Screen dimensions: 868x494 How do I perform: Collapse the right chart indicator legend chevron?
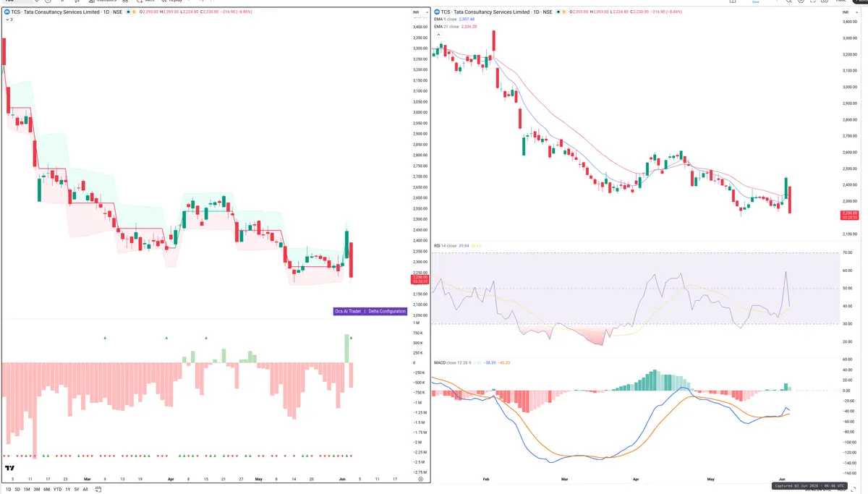[x=438, y=34]
